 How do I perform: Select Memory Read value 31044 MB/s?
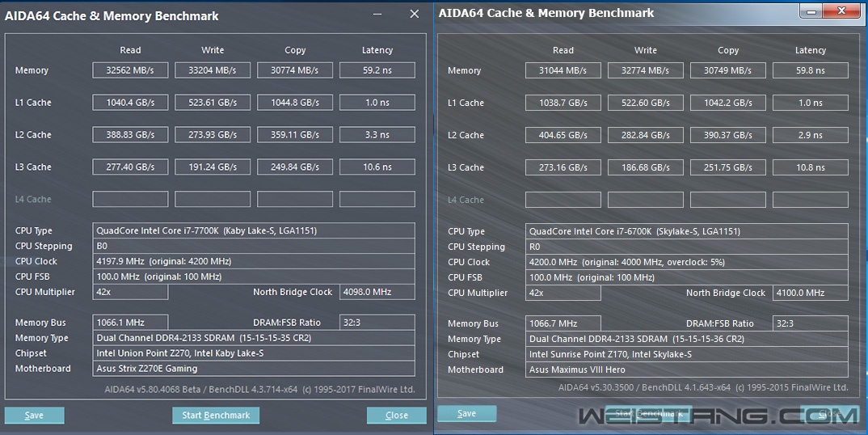click(563, 70)
